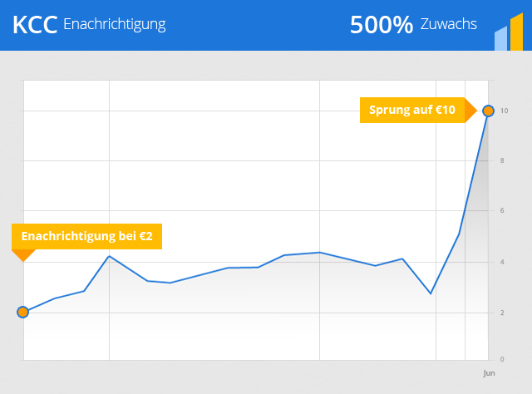This screenshot has height=394, width=532.
Task: Click the y-axis label 2
Action: pyautogui.click(x=502, y=313)
